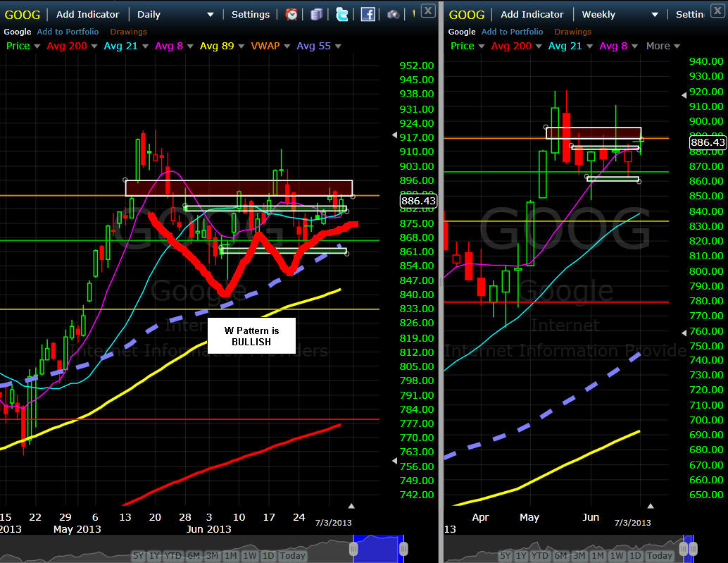Click the GOOG ticker symbol on Daily chart

coord(23,15)
